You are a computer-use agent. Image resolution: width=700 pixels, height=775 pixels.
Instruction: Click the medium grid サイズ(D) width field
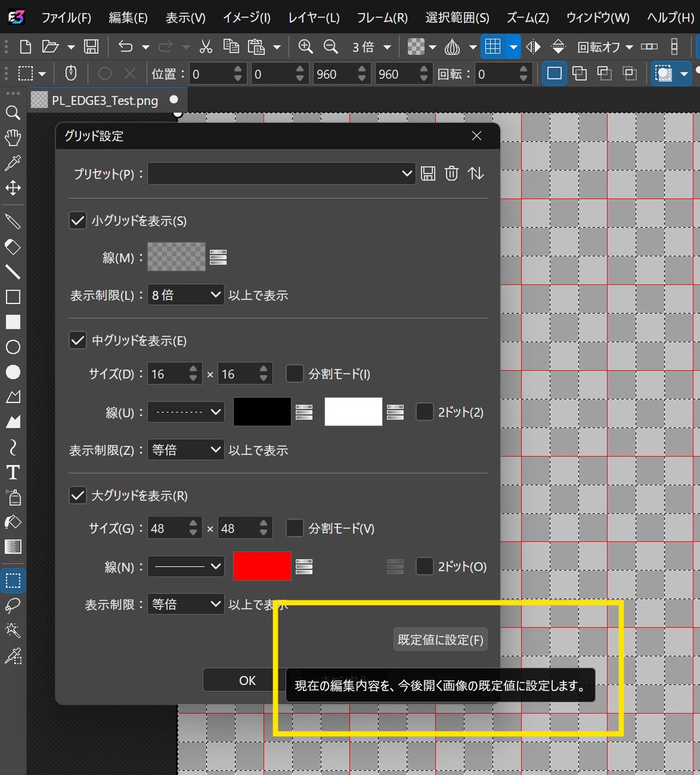click(x=174, y=373)
